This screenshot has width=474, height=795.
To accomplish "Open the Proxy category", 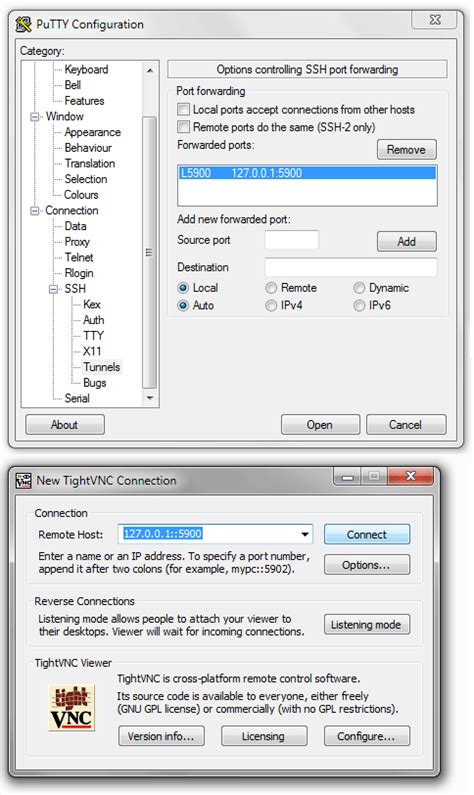I will [x=77, y=242].
